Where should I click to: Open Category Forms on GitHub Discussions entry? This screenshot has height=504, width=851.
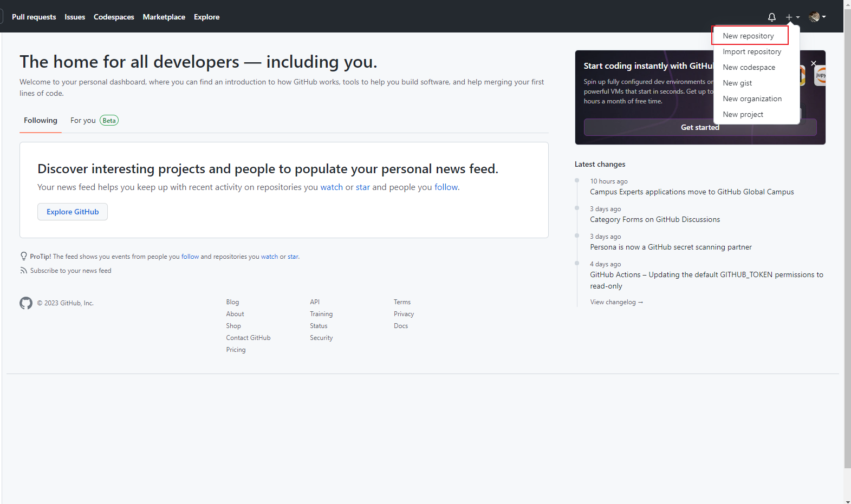tap(655, 219)
